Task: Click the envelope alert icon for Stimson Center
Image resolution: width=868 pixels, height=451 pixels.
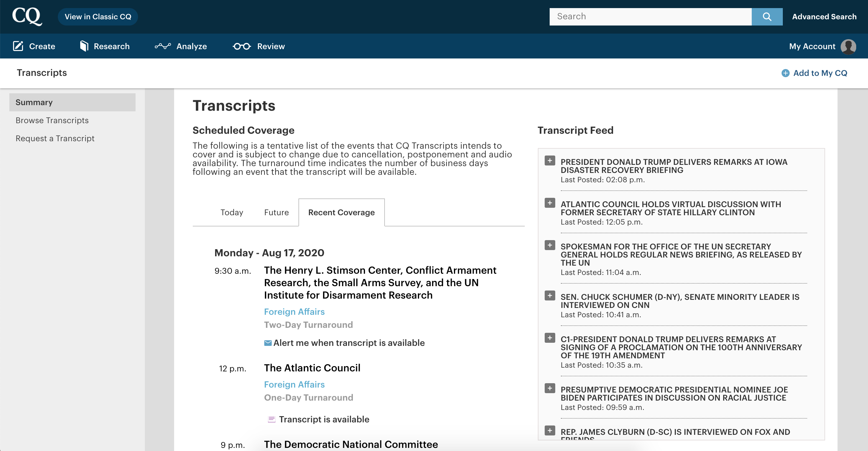Action: click(268, 343)
